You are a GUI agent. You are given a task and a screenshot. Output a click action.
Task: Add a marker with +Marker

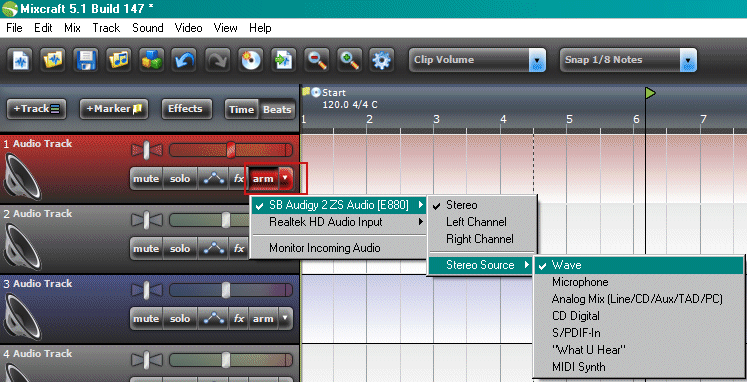tap(114, 109)
